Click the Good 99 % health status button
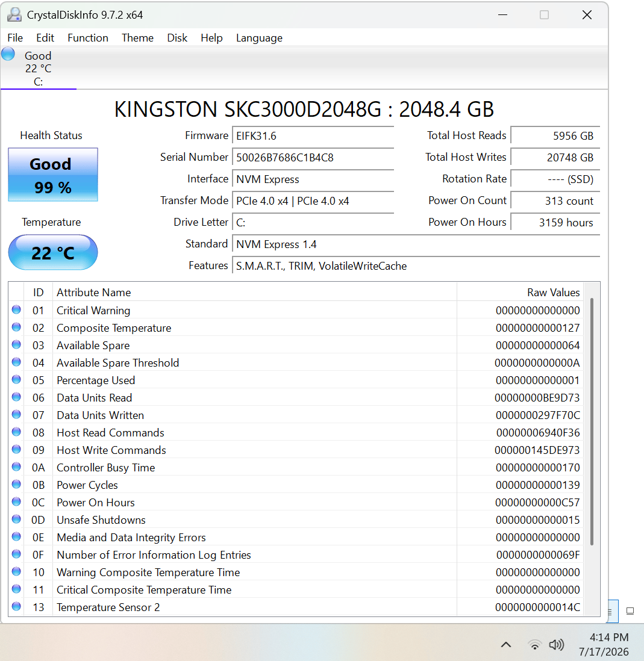644x661 pixels. [53, 175]
